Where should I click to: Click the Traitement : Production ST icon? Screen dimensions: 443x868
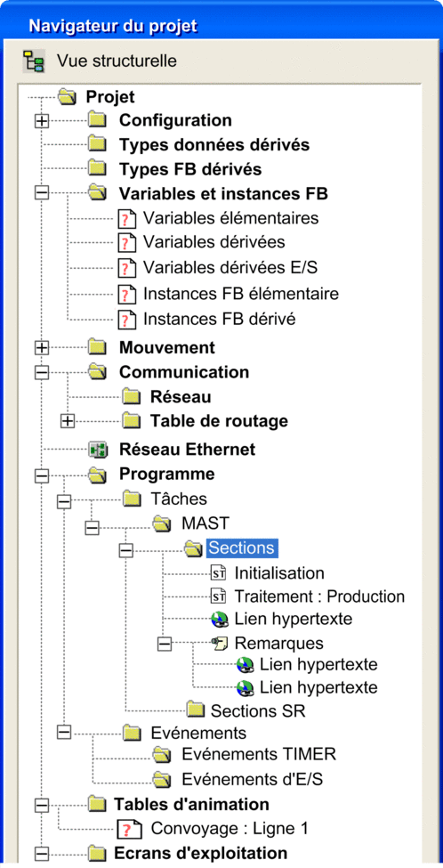(218, 596)
